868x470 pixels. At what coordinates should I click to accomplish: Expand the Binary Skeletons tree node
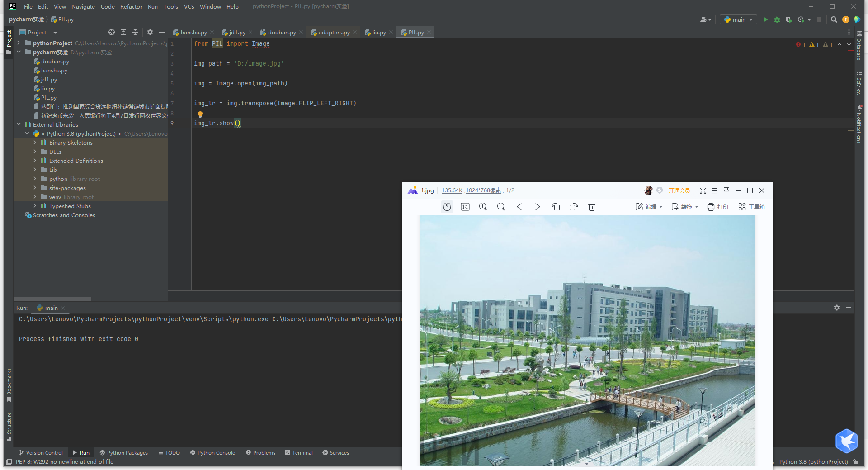coord(35,142)
